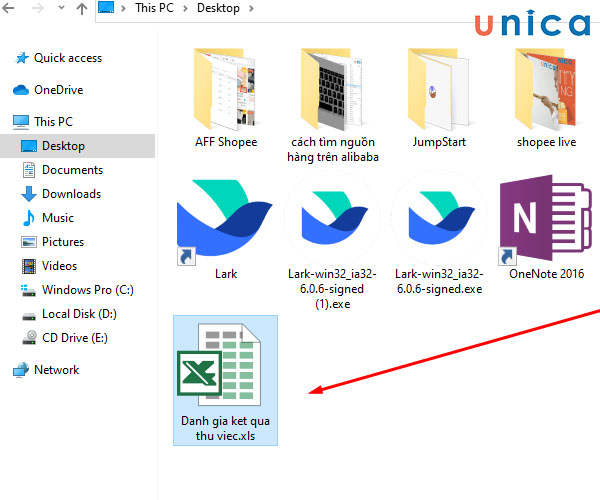Image resolution: width=600 pixels, height=500 pixels.
Task: Click label 'cách tìm nguồn hàng trên alibaba'
Action: pos(333,149)
